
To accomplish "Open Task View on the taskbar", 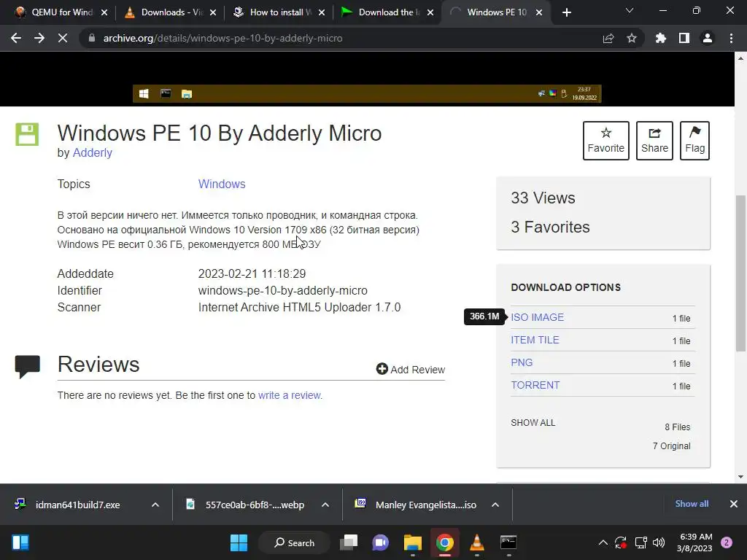I will (348, 542).
